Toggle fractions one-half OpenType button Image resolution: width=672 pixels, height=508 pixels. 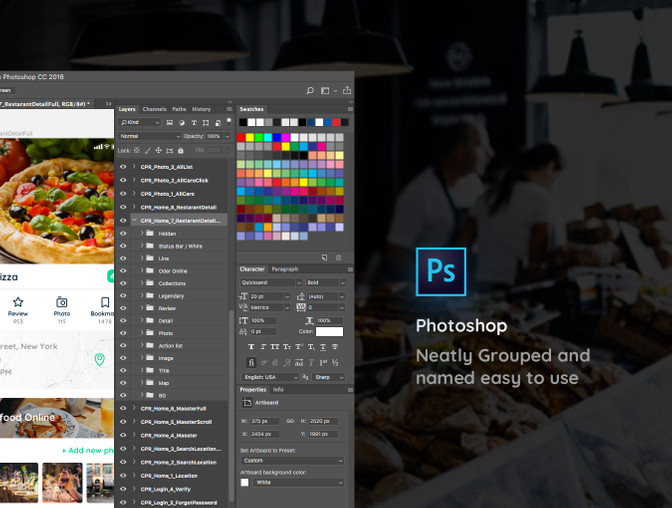pyautogui.click(x=335, y=363)
